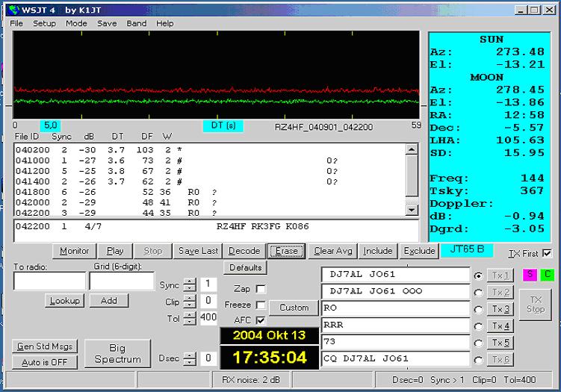The width and height of the screenshot is (561, 392).
Task: Click the CQ DJ7AL JO61 message field
Action: [x=395, y=358]
